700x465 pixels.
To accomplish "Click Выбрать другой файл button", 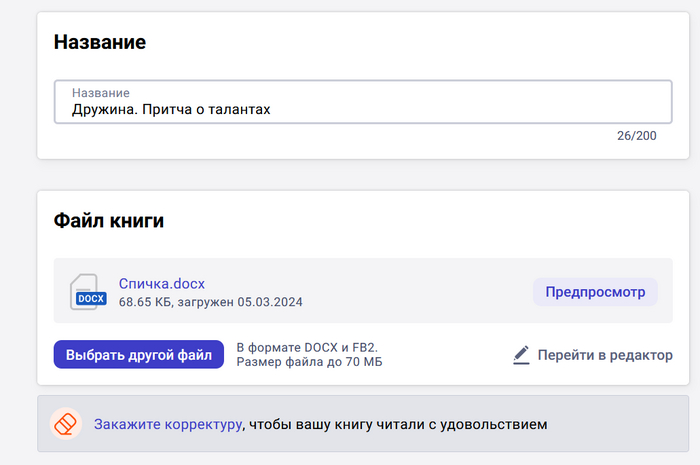I will coord(139,355).
